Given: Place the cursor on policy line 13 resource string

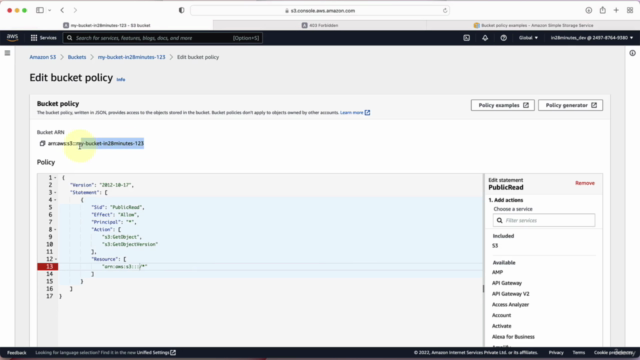Looking at the screenshot, I should point(124,267).
